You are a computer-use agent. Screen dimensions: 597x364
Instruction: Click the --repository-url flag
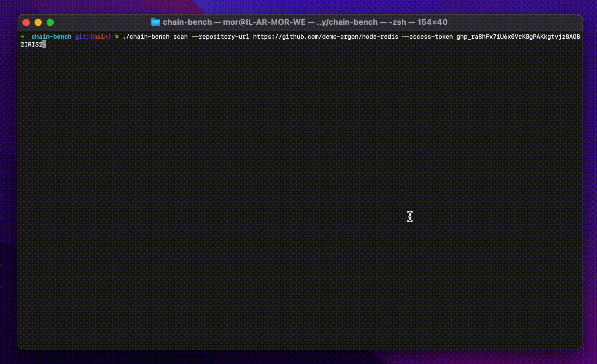tap(220, 37)
